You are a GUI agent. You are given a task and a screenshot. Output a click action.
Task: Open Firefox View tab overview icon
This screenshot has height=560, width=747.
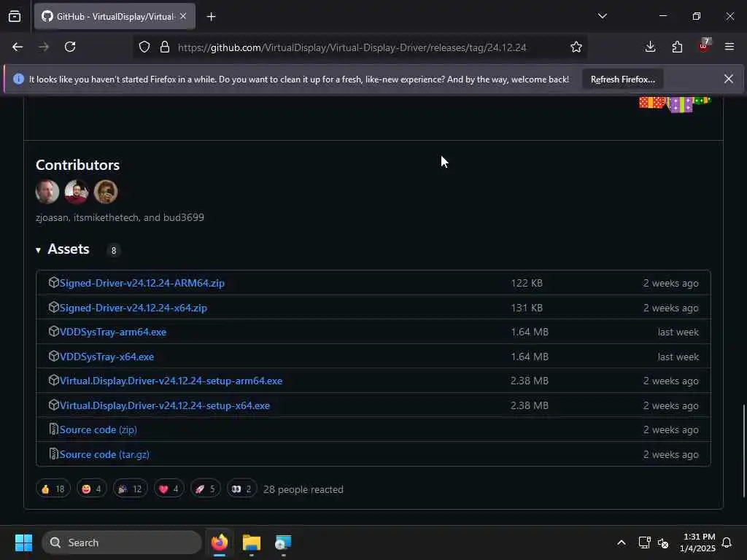coord(15,16)
